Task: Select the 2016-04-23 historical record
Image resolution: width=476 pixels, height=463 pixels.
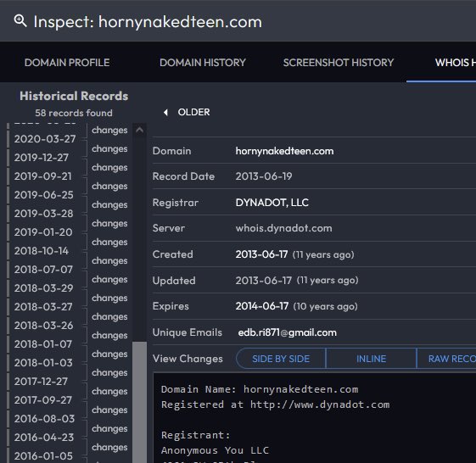Action: pyautogui.click(x=44, y=438)
